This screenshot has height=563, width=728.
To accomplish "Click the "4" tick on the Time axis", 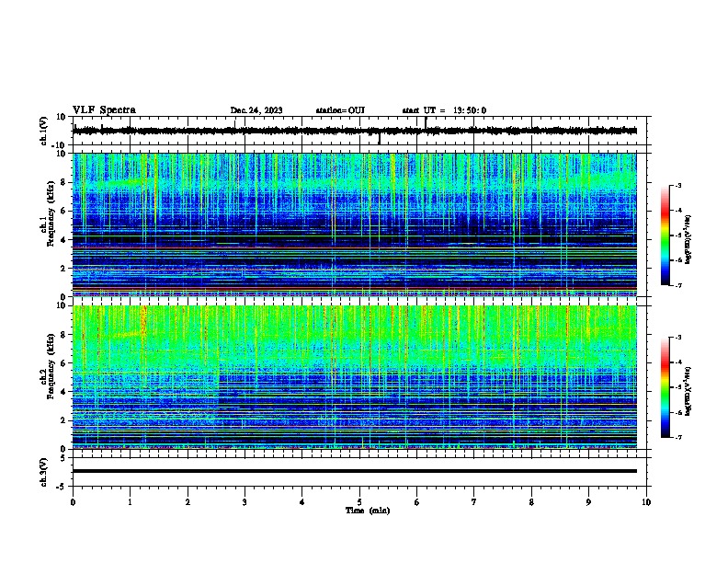I will (x=302, y=502).
